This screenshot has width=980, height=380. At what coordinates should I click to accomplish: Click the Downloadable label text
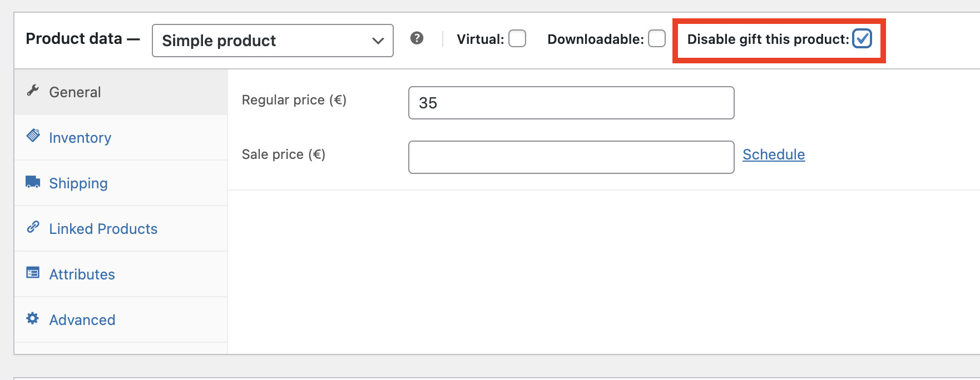(x=596, y=39)
